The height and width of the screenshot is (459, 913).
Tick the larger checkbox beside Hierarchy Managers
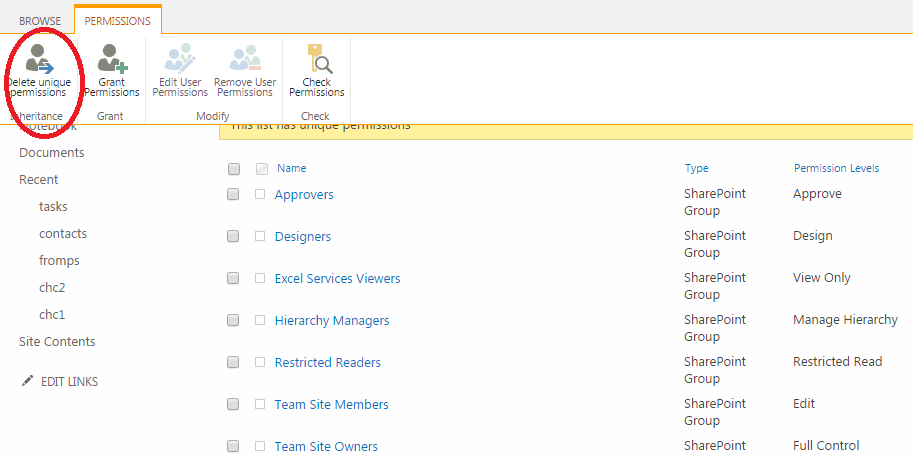click(233, 320)
